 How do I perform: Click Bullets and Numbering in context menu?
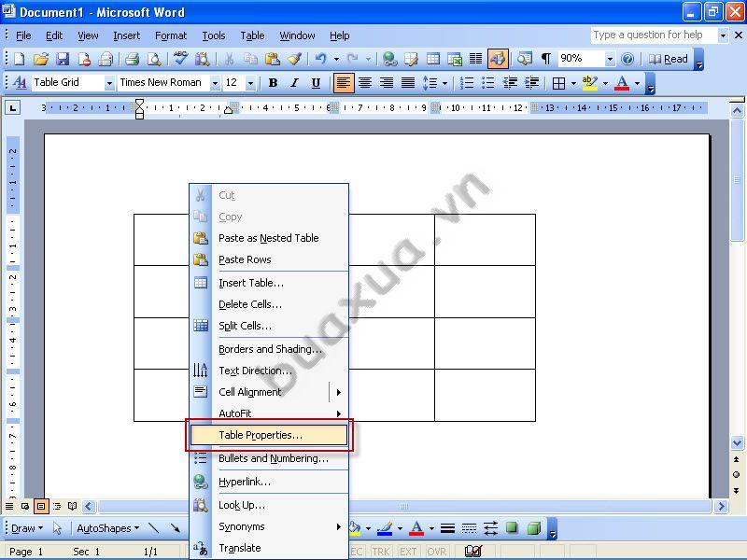(x=269, y=458)
